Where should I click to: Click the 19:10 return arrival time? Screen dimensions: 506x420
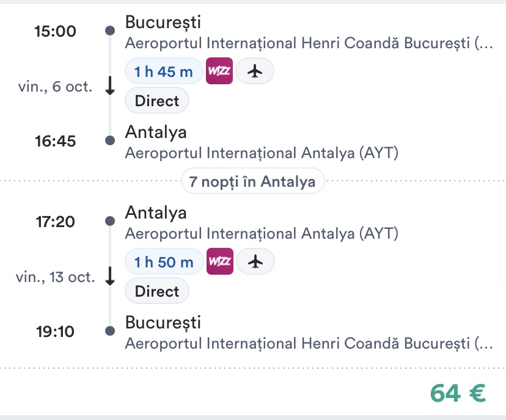click(55, 332)
